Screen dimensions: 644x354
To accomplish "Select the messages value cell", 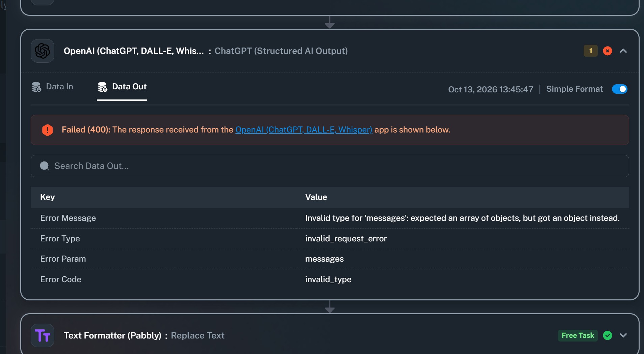I will point(324,259).
